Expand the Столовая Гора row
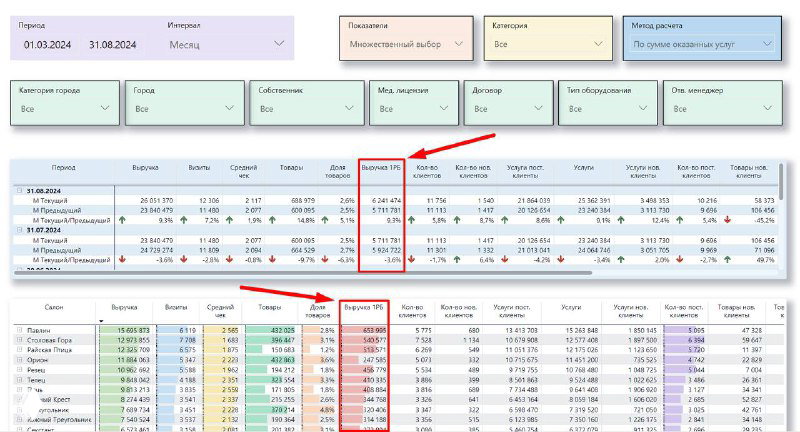This screenshot has height=432, width=800. point(19,341)
